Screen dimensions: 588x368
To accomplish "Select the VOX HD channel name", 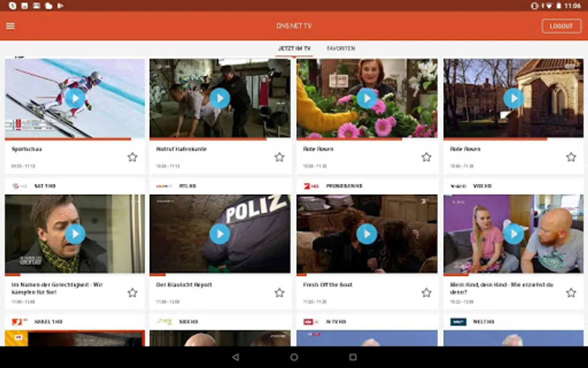I will point(482,186).
